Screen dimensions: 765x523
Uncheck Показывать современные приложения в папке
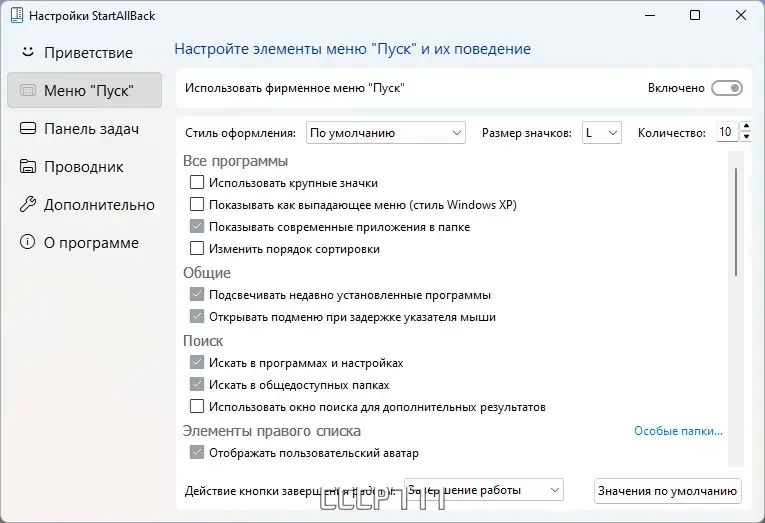point(197,226)
